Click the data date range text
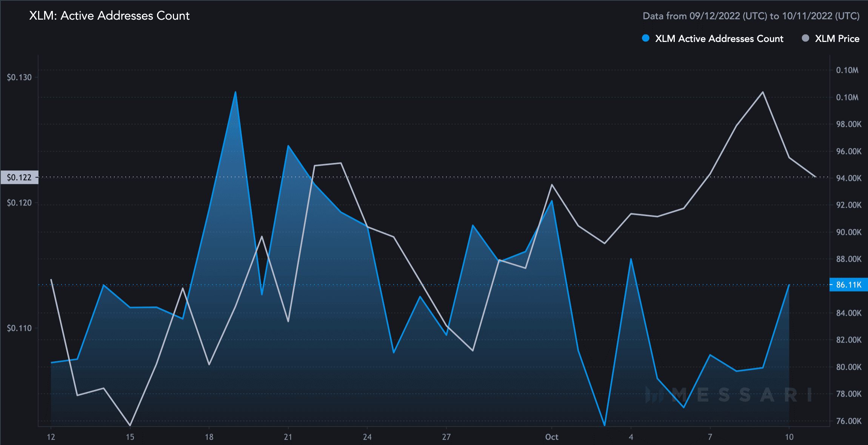Viewport: 868px width, 445px height. point(751,16)
